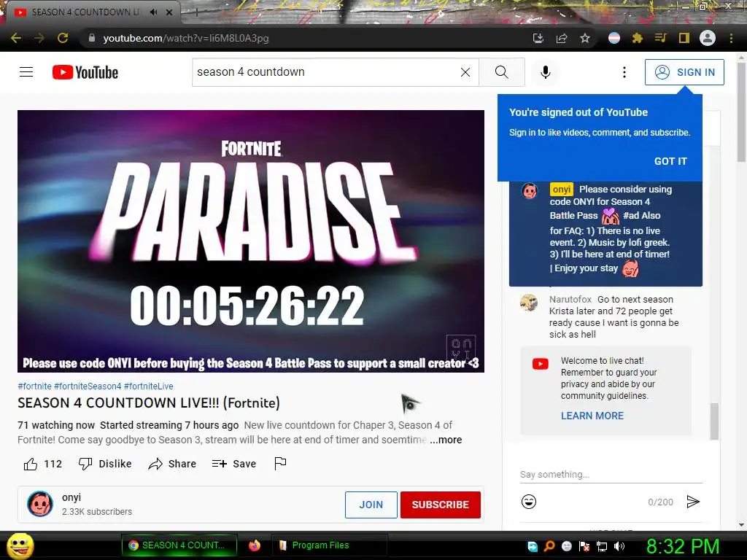747x560 pixels.
Task: Click onyi channel name
Action: [x=71, y=497]
